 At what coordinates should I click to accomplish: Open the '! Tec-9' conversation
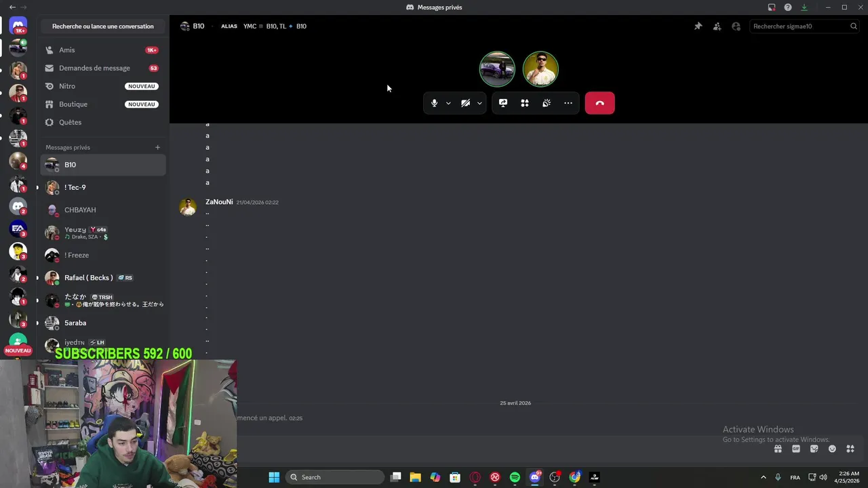pyautogui.click(x=103, y=187)
